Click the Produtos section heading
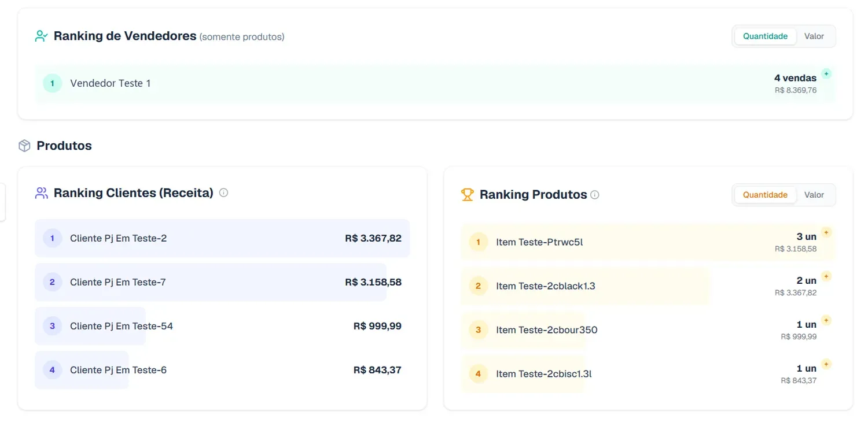The image size is (868, 426). click(64, 146)
